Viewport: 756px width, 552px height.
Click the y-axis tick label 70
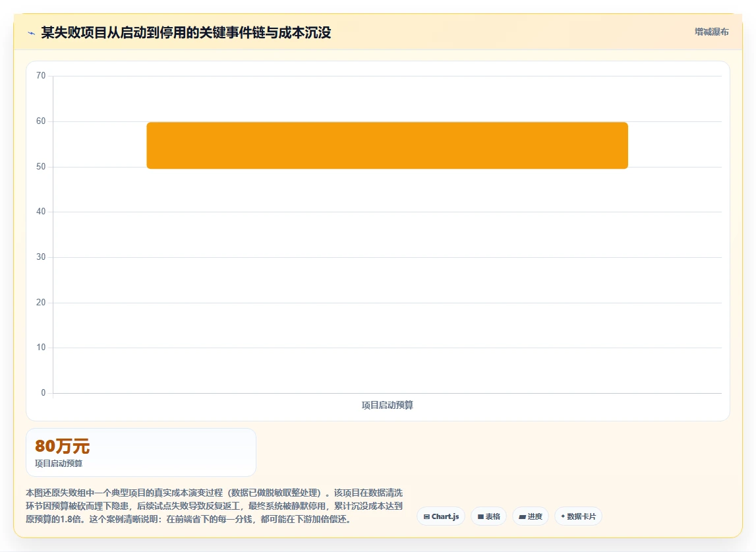coord(41,76)
